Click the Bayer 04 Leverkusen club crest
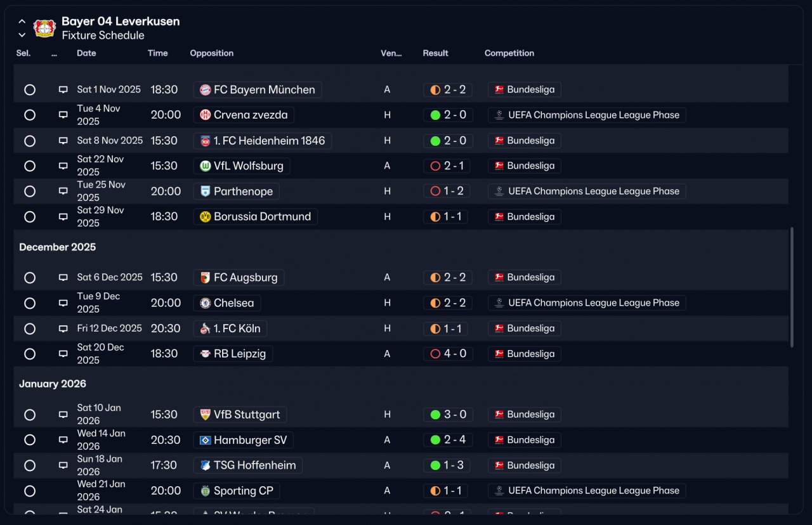This screenshot has height=525, width=812. pos(45,29)
